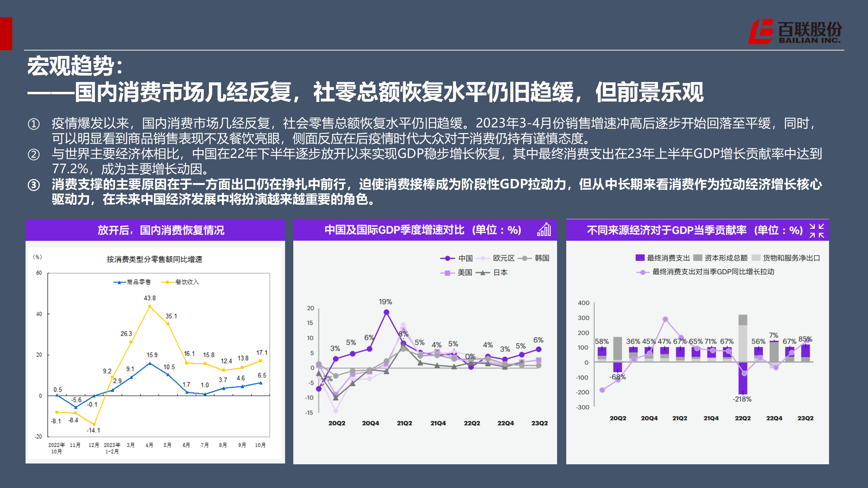Click the 日本 legend entry
Screen dimensions: 868x488
500,272
